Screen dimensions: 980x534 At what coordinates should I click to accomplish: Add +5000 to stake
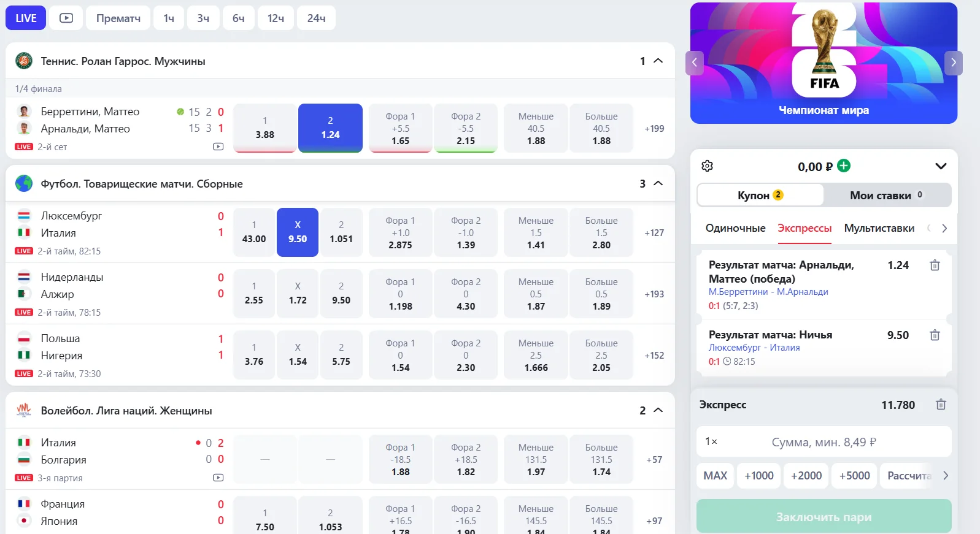(x=854, y=476)
